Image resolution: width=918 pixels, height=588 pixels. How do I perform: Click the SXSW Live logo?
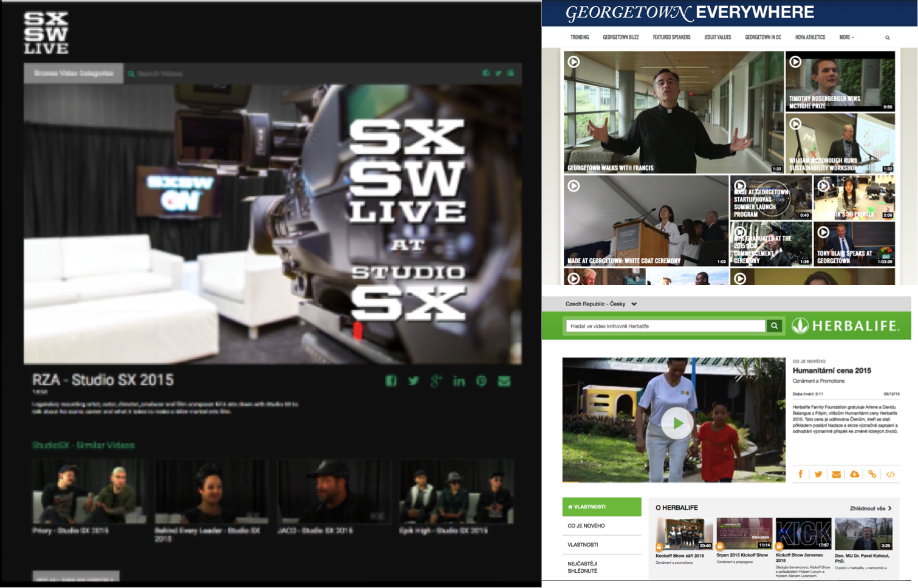point(46,33)
